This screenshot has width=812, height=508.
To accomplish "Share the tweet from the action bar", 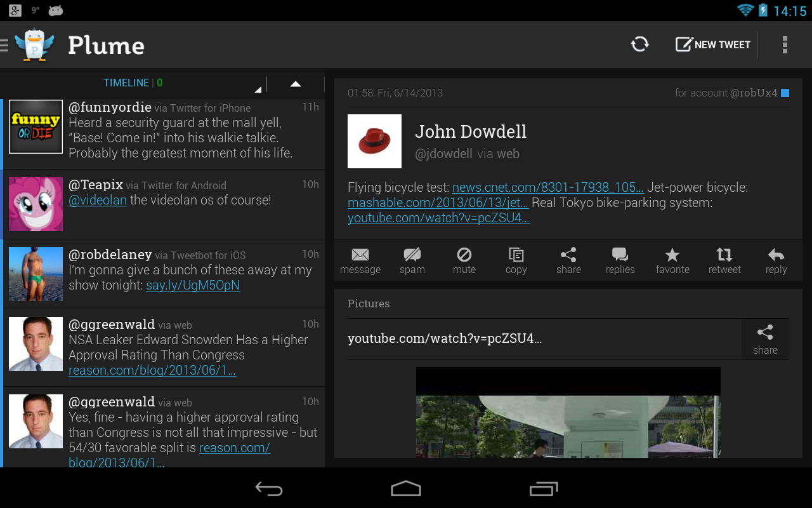I will [x=568, y=260].
